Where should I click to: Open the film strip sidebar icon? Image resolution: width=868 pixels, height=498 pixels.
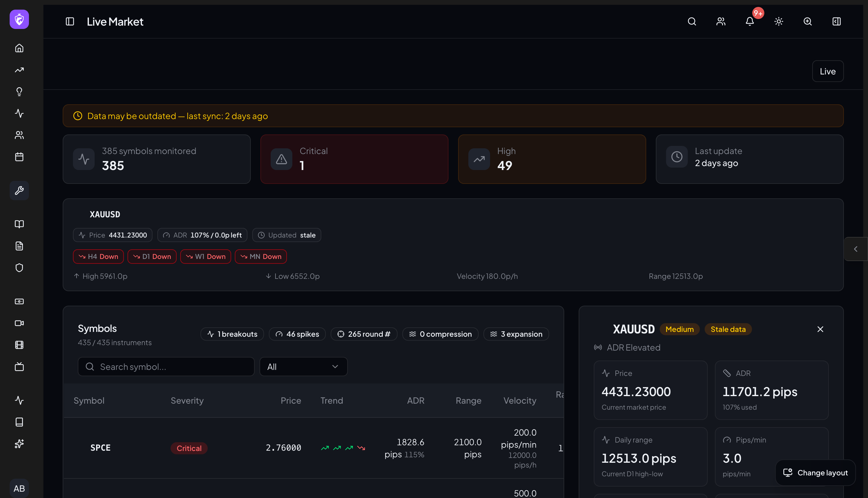tap(19, 345)
